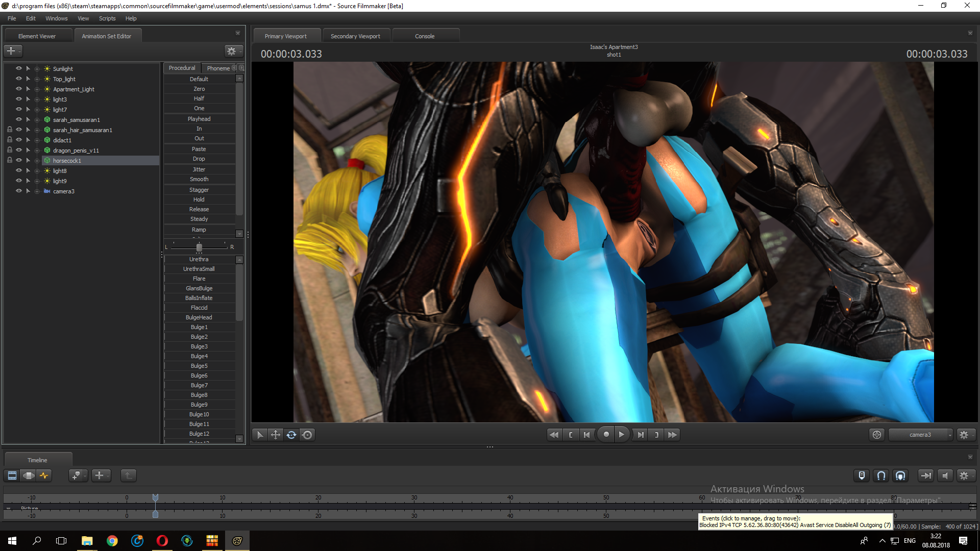This screenshot has width=980, height=551.
Task: Switch to the Motion Editor mode icon
Action: (x=29, y=475)
